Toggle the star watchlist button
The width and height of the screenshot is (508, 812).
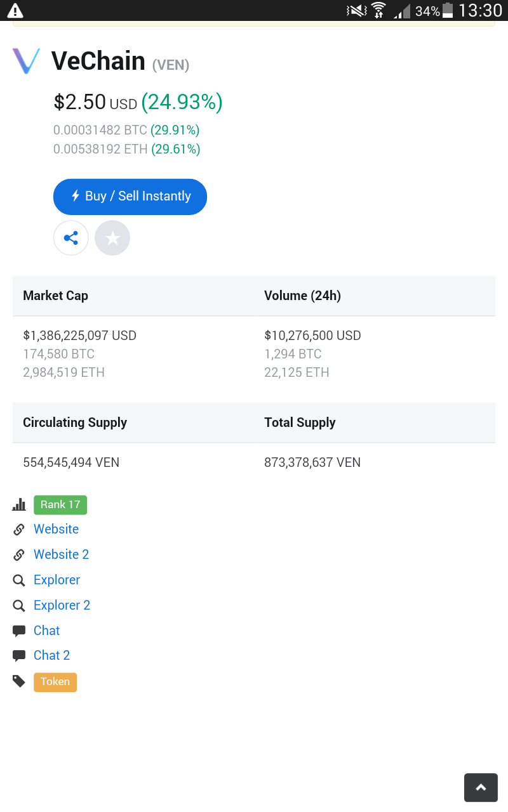(x=112, y=238)
